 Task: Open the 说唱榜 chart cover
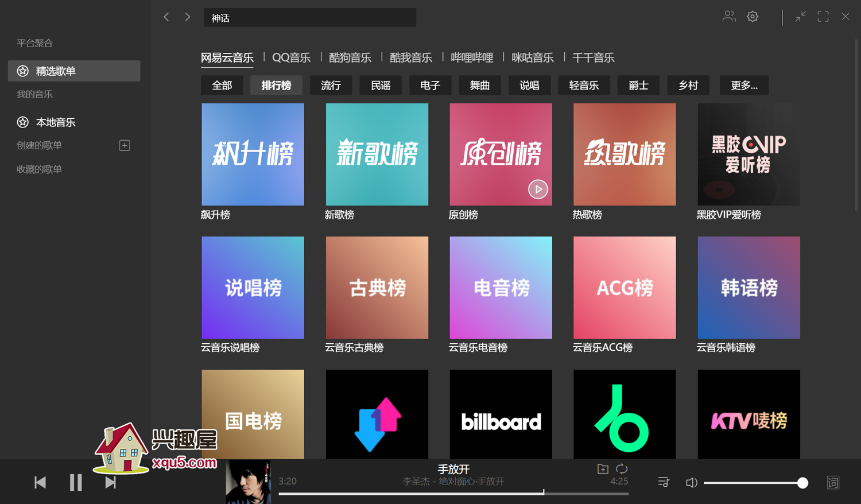(x=253, y=288)
